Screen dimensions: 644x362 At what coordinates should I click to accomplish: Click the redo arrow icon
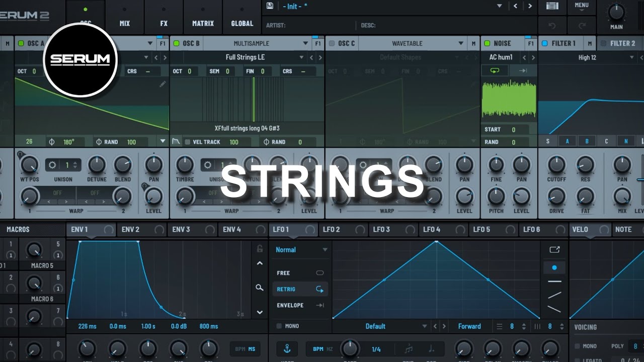pyautogui.click(x=582, y=25)
